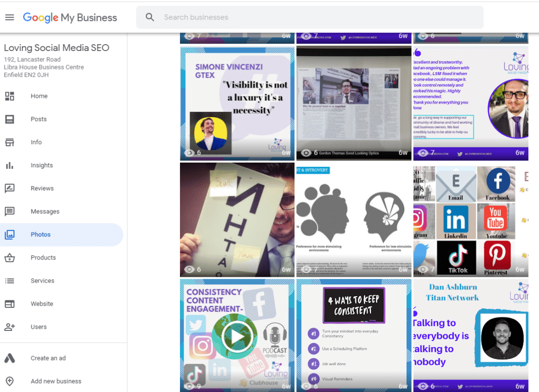Open the Info section
Screen dimensions: 539x392
36,142
